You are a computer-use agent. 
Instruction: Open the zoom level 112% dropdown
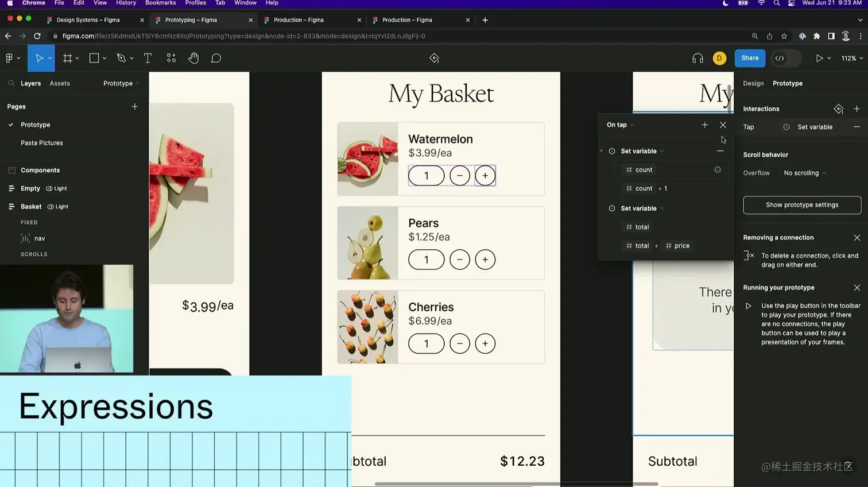coord(852,58)
